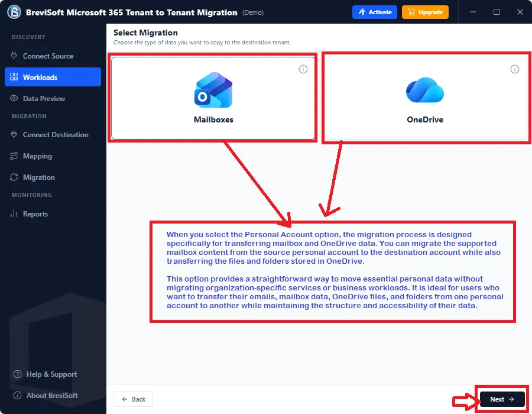Open the Mapping sidebar item
This screenshot has width=532, height=414.
coord(53,156)
